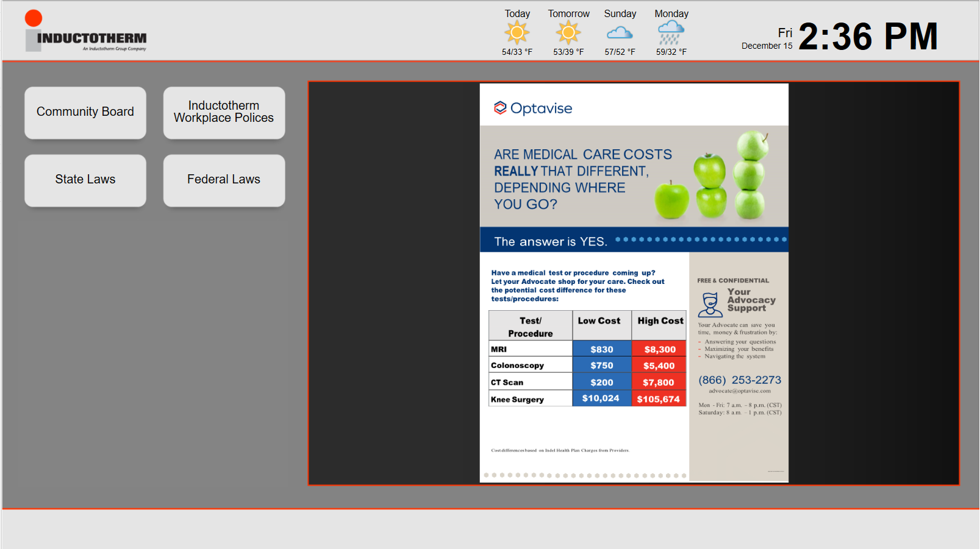Click the Today 54/33 °F temperature text
Image resolution: width=980 pixels, height=549 pixels.
(517, 52)
